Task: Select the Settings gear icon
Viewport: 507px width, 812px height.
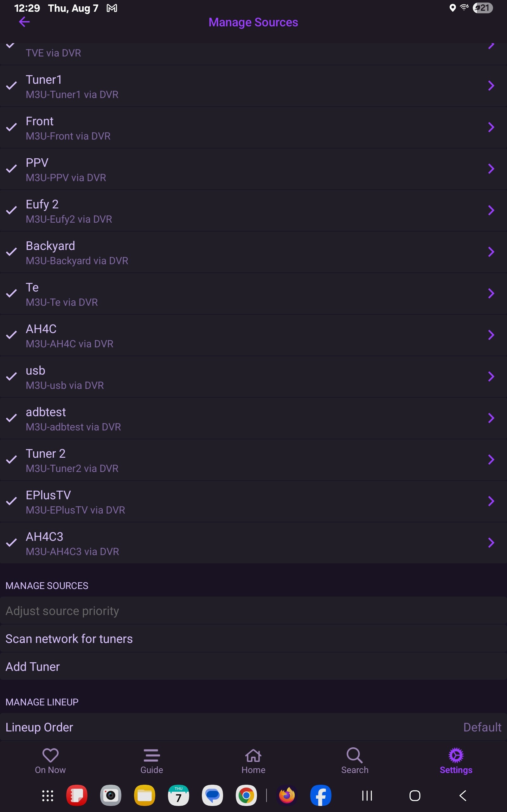Action: pos(456,756)
